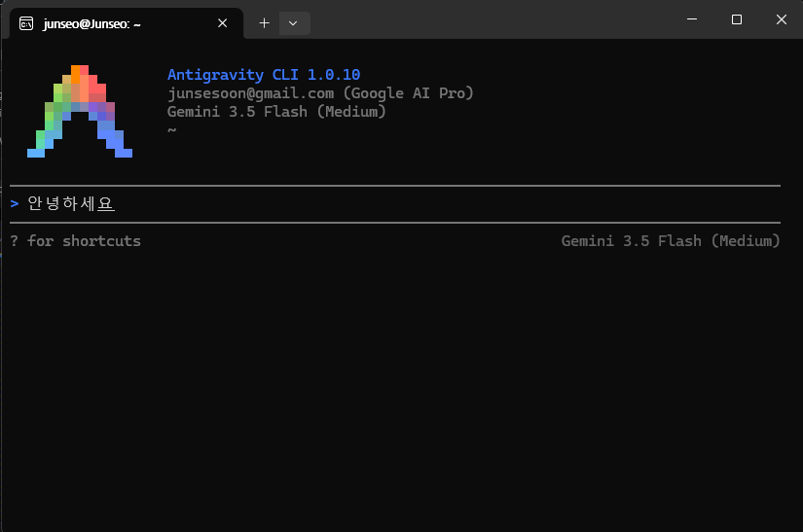Click empty terminal output area

pyautogui.click(x=399, y=389)
